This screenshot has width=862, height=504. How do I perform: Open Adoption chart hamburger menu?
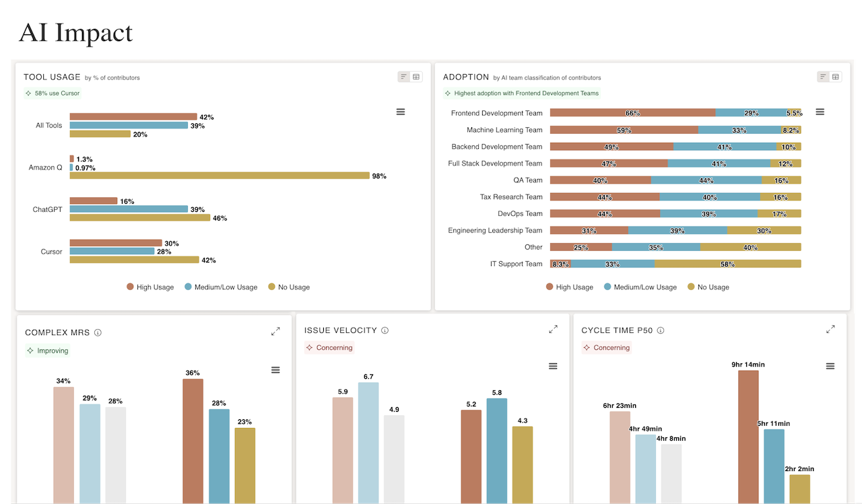(820, 112)
